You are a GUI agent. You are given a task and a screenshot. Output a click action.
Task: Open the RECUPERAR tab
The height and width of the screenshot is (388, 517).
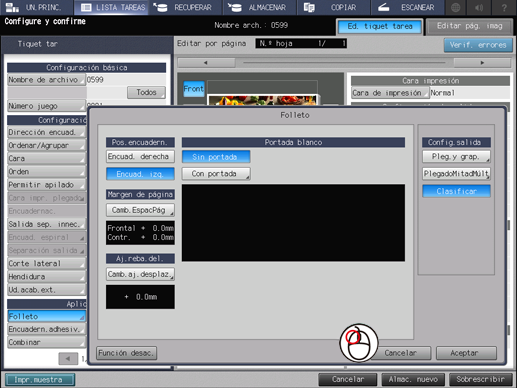point(185,7)
